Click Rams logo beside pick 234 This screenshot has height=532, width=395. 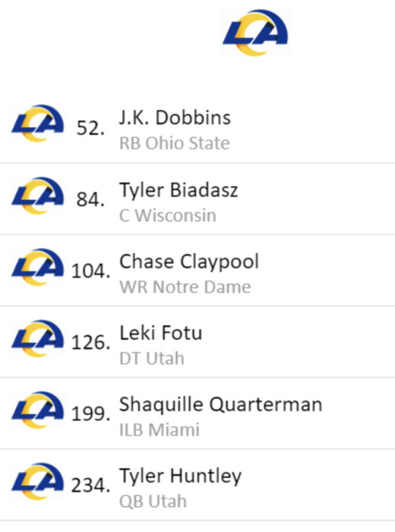coord(38,481)
